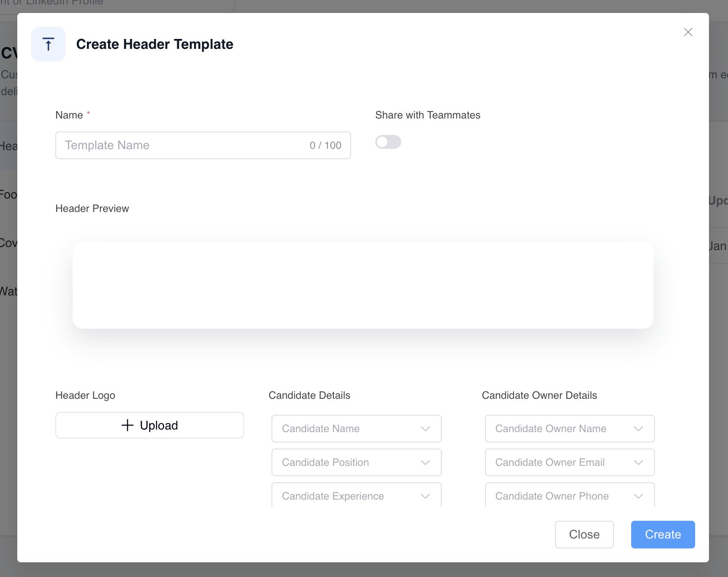This screenshot has width=728, height=577.
Task: Upload a header logo
Action: tap(150, 425)
